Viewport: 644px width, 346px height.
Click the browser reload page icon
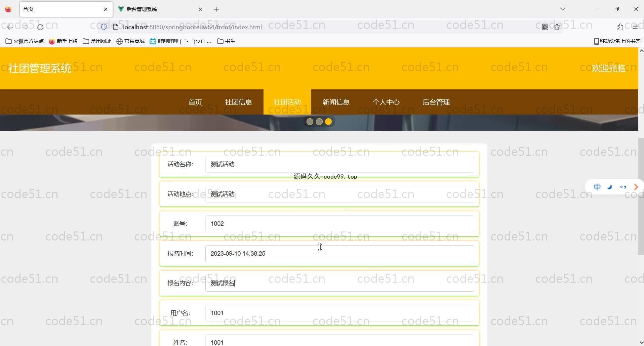click(x=40, y=27)
